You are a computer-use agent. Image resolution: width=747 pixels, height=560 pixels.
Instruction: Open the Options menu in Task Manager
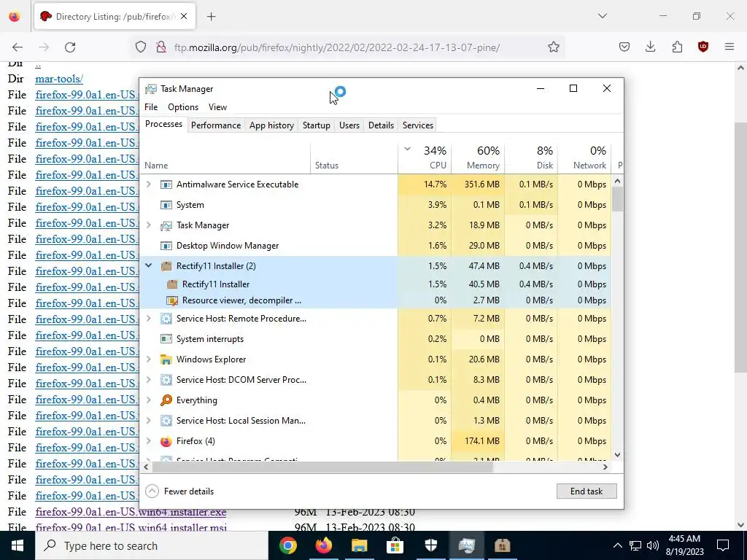(183, 107)
